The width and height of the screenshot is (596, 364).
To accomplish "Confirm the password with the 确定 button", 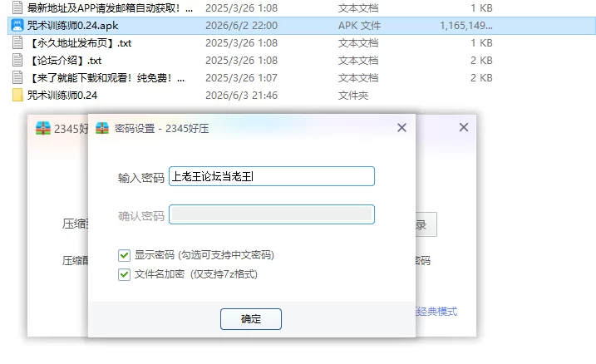I will [251, 319].
